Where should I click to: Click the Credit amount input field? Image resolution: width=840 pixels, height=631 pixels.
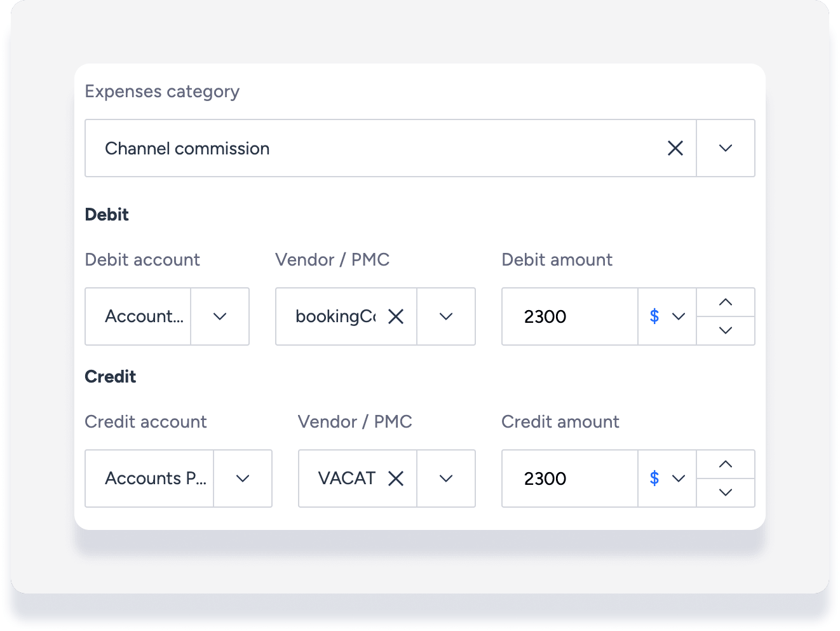point(569,478)
